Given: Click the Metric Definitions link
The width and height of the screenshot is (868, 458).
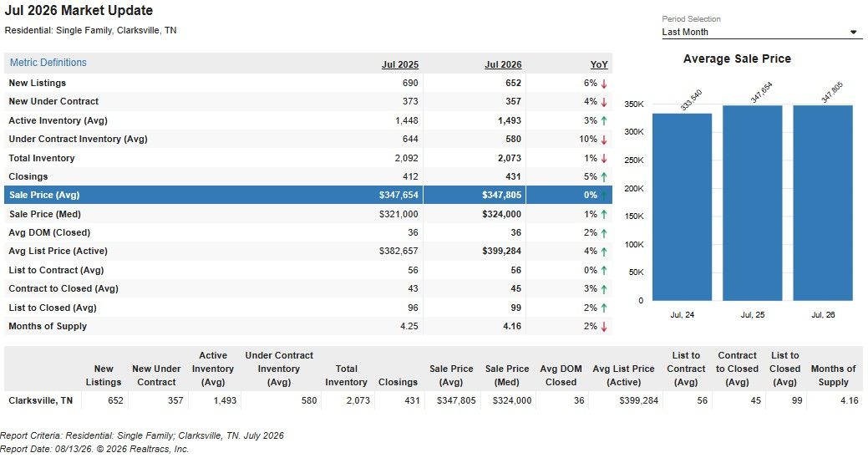Looking at the screenshot, I should tap(48, 63).
